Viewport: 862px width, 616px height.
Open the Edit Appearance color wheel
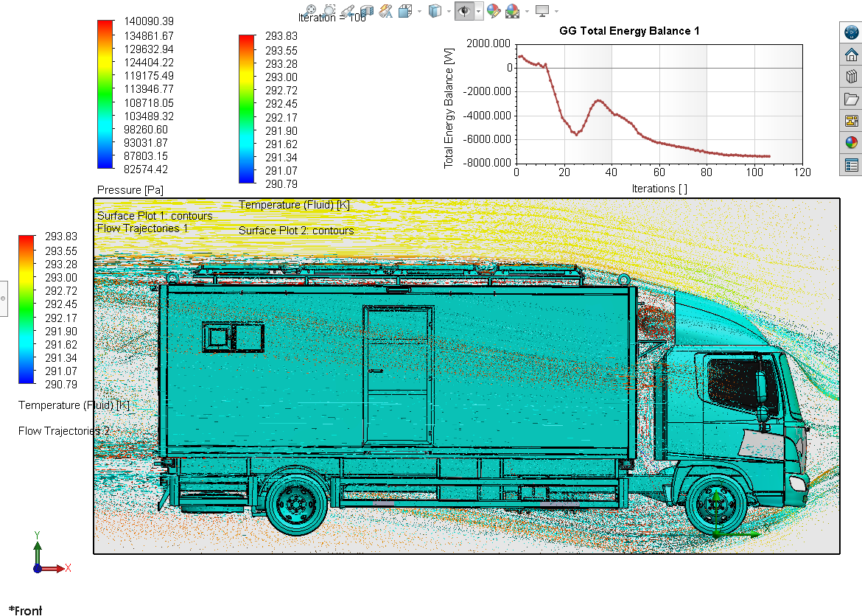coord(494,10)
